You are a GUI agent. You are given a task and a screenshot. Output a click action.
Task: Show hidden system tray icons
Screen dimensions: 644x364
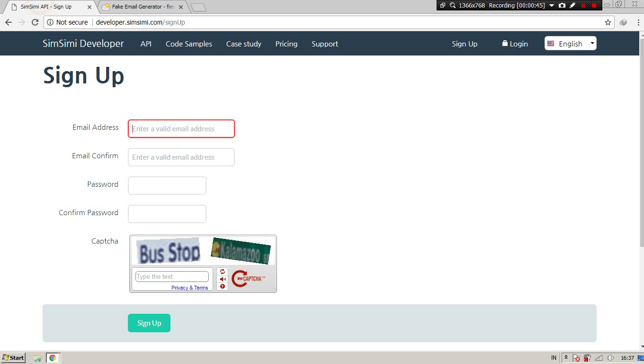point(565,358)
